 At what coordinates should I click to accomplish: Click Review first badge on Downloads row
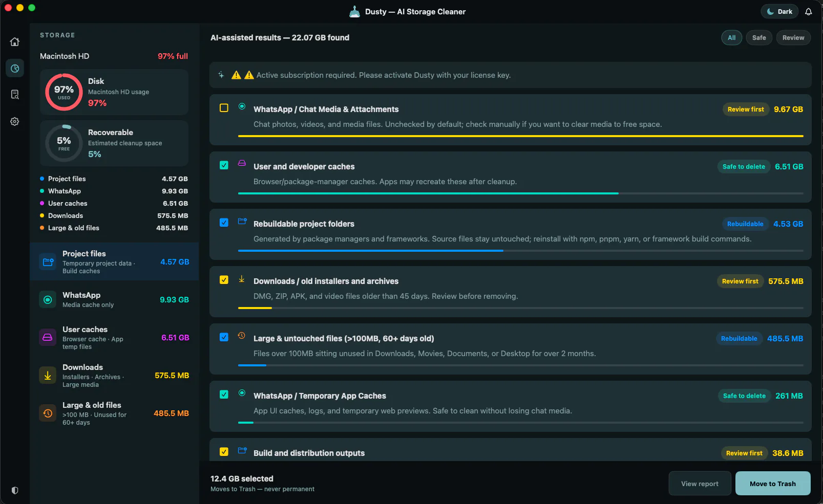tap(740, 281)
